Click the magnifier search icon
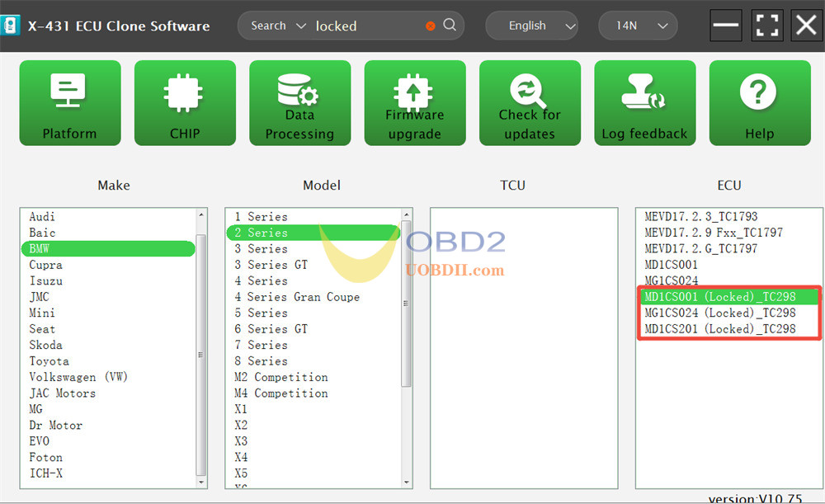The width and height of the screenshot is (825, 504). (450, 25)
